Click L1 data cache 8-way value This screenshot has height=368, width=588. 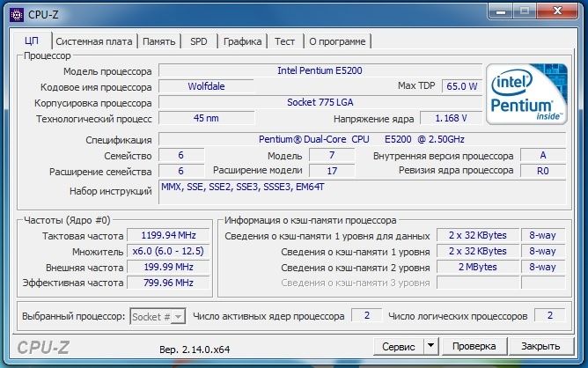click(542, 235)
